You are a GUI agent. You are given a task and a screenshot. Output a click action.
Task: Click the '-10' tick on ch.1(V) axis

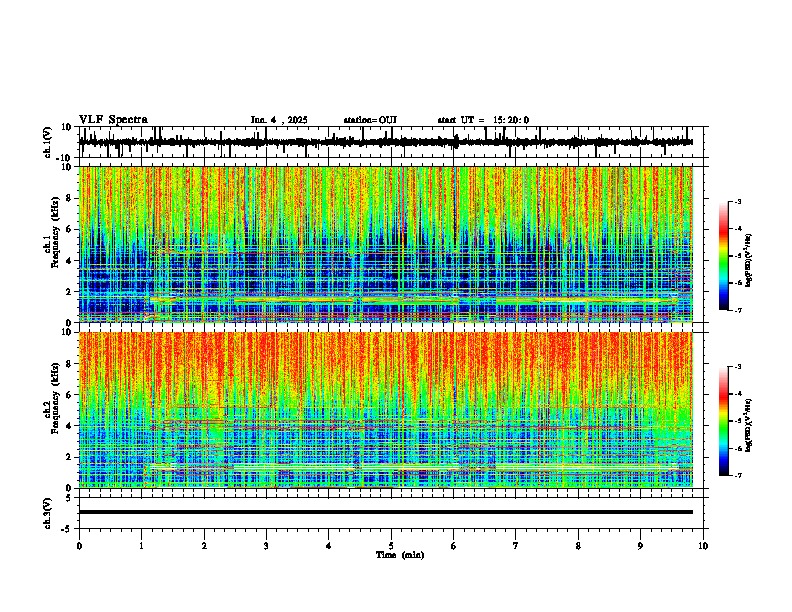tap(64, 158)
